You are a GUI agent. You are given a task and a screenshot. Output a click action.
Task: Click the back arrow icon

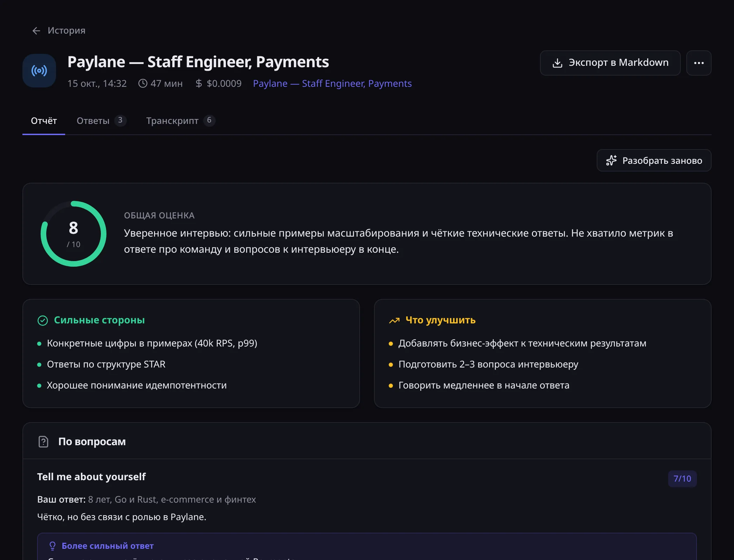pos(36,31)
